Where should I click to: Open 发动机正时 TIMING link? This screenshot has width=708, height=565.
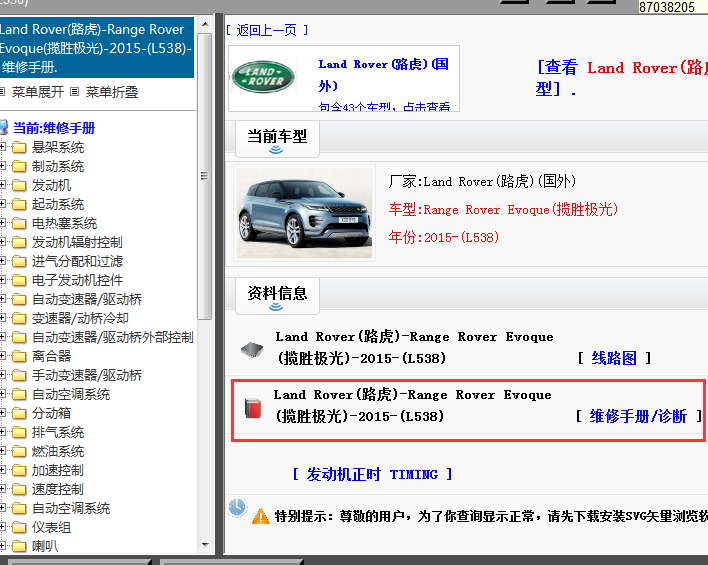coord(373,474)
